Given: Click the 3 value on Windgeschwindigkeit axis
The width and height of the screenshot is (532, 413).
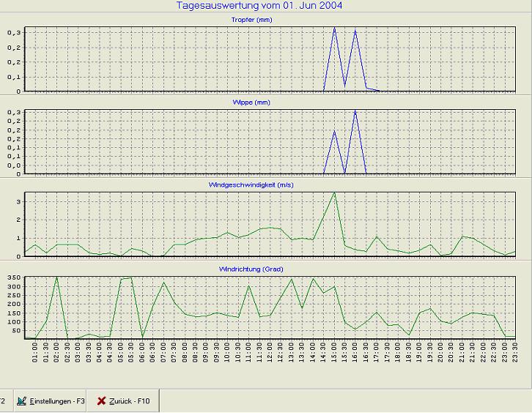Looking at the screenshot, I should pos(18,201).
